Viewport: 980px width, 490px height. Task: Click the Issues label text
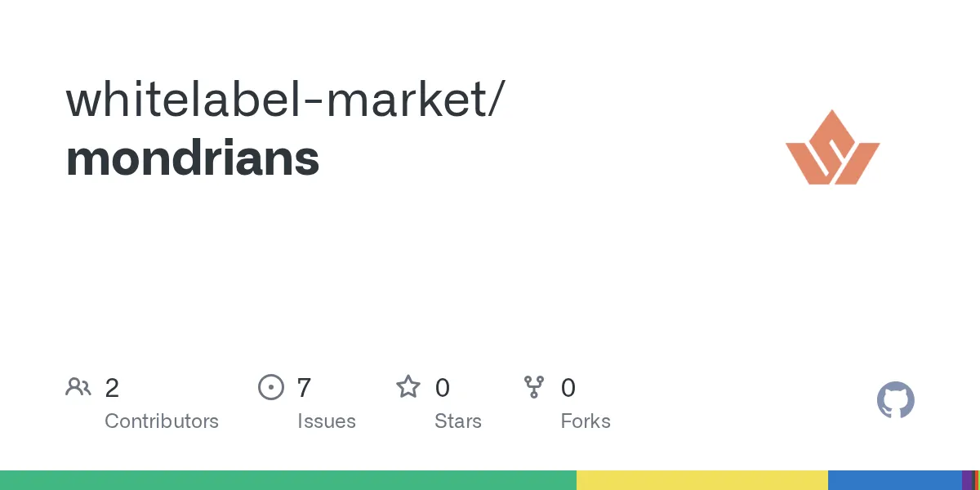[327, 421]
